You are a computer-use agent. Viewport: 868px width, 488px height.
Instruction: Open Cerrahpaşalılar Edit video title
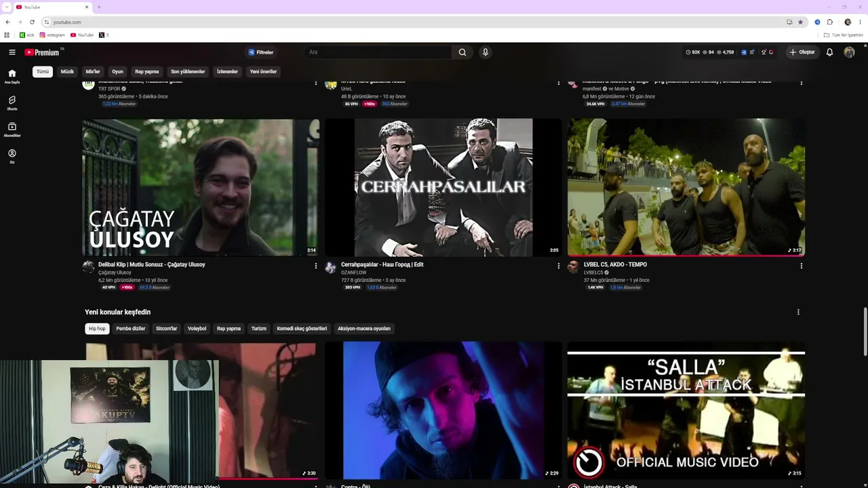click(x=382, y=264)
